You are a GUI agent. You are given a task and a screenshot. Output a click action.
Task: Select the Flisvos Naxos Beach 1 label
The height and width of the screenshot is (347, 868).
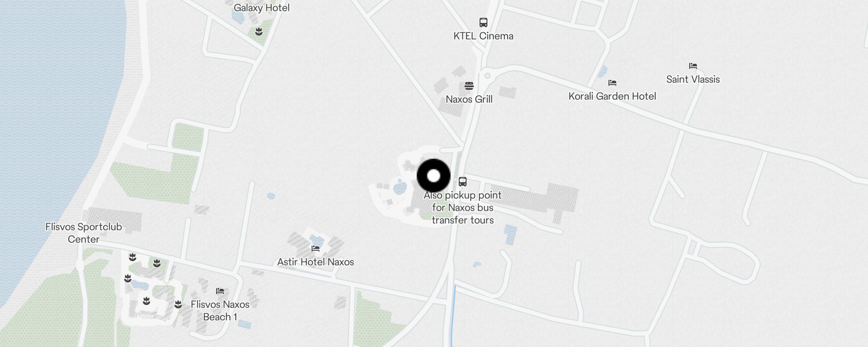(x=220, y=311)
